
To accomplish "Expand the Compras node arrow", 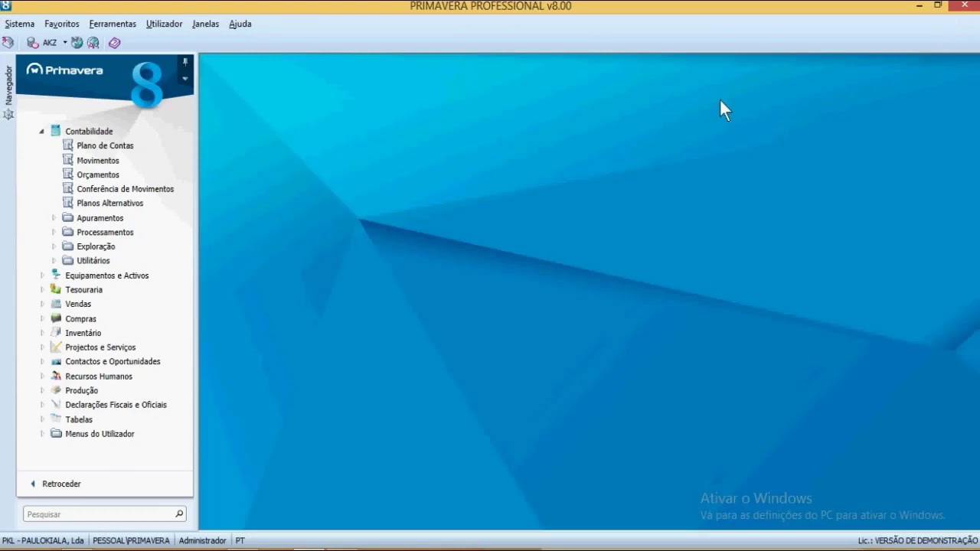I will (x=43, y=319).
